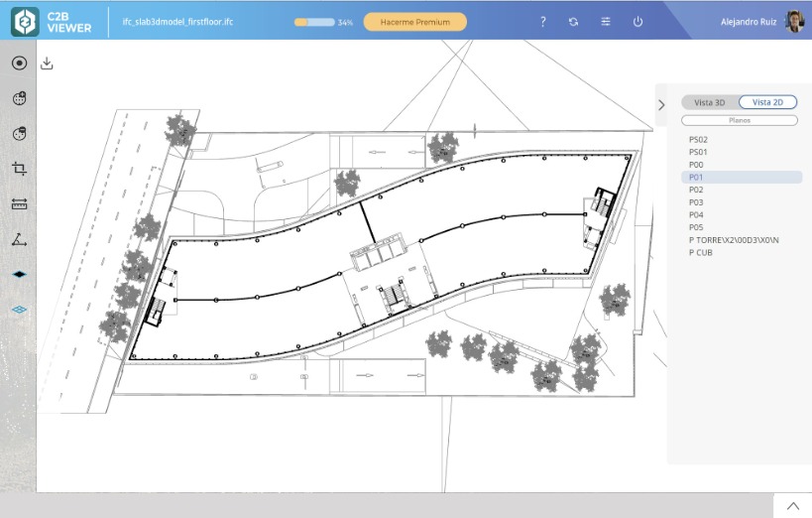Click the Hacerme Premium button
The width and height of the screenshot is (812, 518).
[x=414, y=22]
